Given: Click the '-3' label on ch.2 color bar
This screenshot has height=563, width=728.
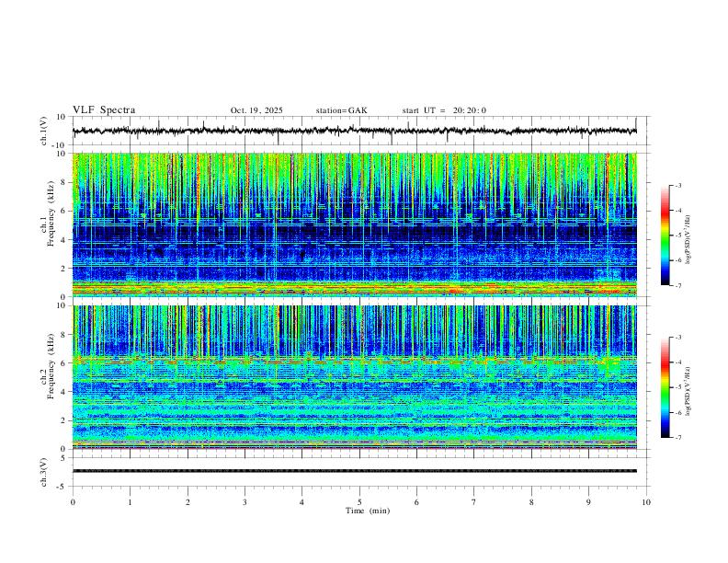Looking at the screenshot, I should coord(678,338).
